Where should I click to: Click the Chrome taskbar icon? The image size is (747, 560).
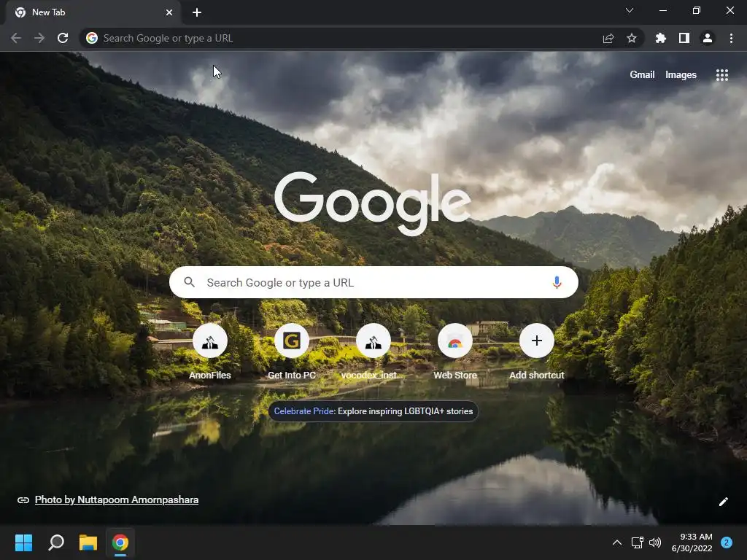point(120,542)
